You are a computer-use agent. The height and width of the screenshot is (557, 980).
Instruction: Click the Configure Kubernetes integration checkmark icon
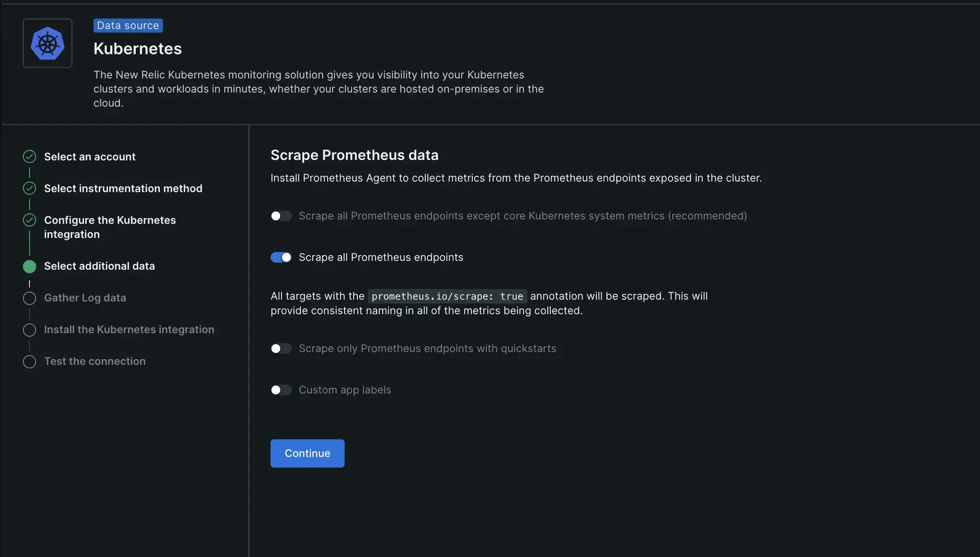30,220
